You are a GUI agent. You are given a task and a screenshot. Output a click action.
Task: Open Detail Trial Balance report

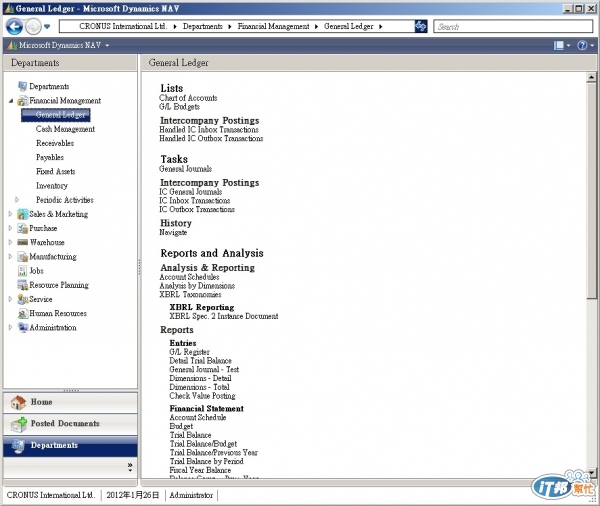click(200, 361)
